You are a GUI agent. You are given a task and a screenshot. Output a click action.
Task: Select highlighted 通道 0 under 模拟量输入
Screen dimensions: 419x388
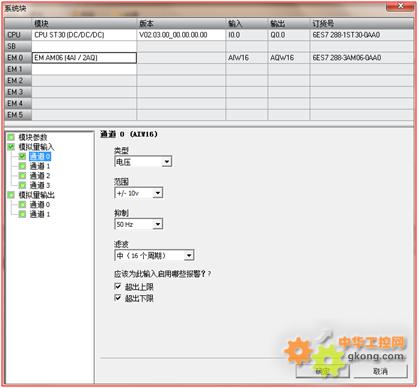pyautogui.click(x=40, y=156)
